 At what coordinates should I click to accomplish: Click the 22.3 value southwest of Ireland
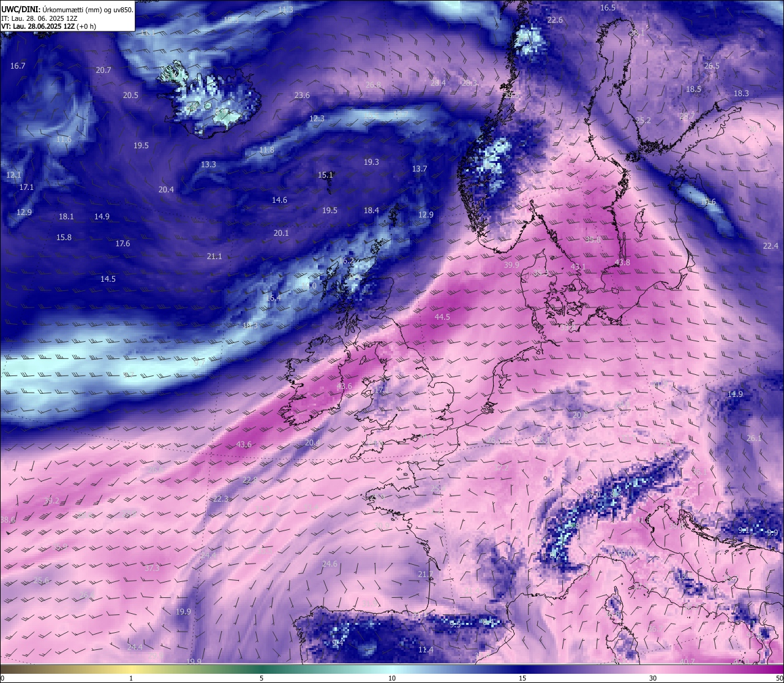point(221,499)
